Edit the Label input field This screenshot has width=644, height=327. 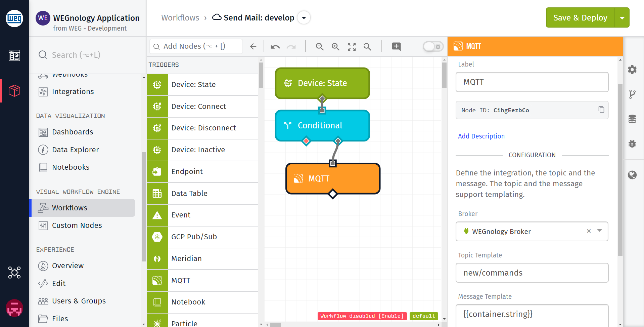point(532,82)
